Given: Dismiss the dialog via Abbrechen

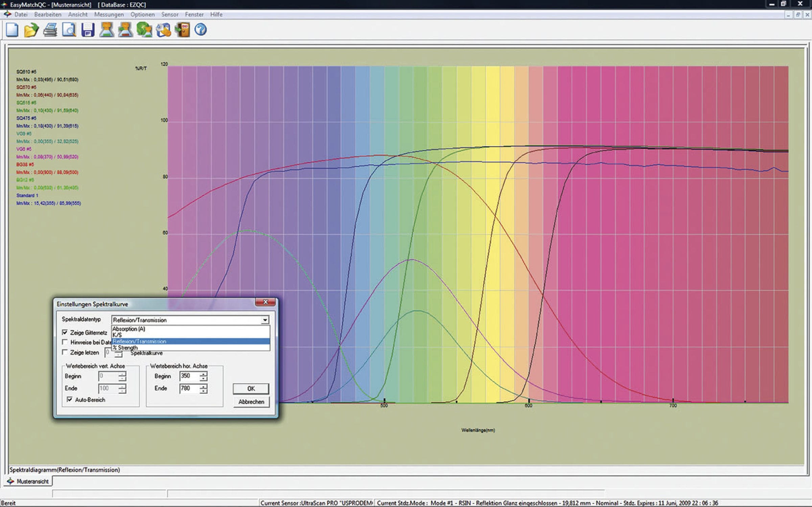Looking at the screenshot, I should coord(251,402).
